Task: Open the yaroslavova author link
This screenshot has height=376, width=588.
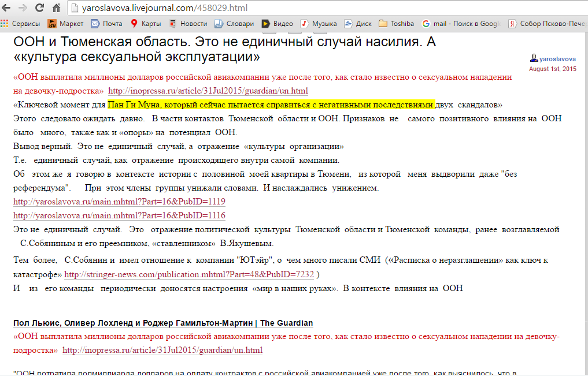Action: click(x=557, y=59)
